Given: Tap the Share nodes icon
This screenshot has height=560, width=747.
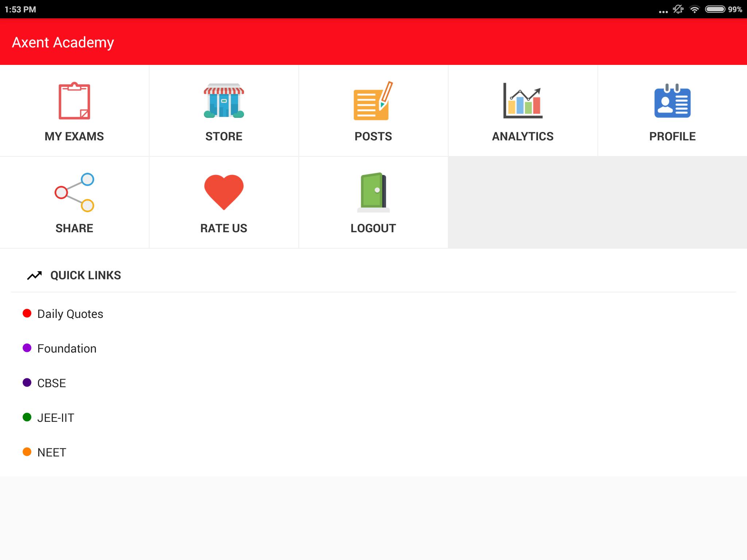Looking at the screenshot, I should click(x=74, y=192).
